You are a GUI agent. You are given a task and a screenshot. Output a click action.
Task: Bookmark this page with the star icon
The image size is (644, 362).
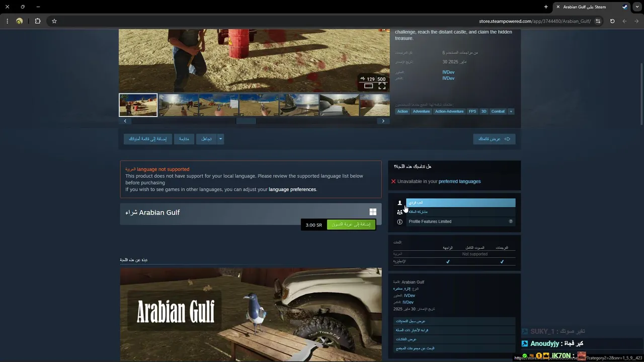(54, 21)
